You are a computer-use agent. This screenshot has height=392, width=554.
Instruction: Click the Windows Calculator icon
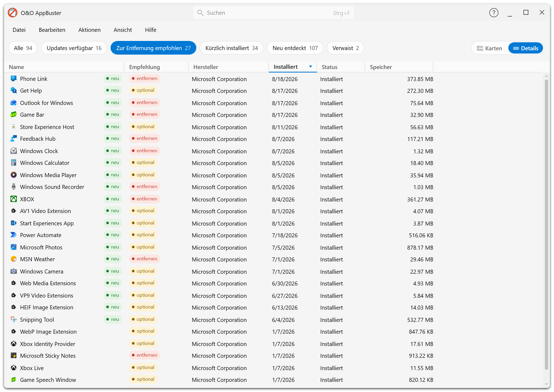coord(14,162)
